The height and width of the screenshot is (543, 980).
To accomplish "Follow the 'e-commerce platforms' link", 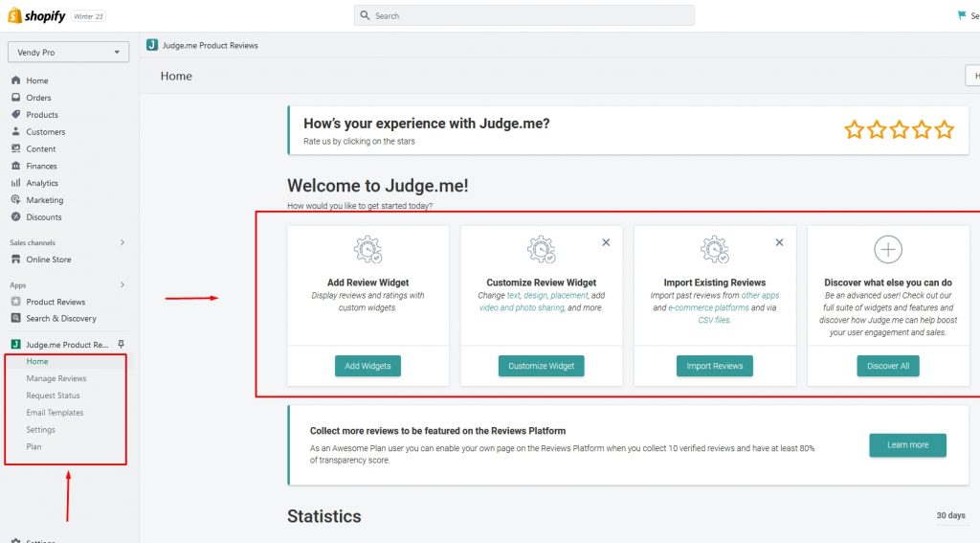I will pyautogui.click(x=709, y=307).
